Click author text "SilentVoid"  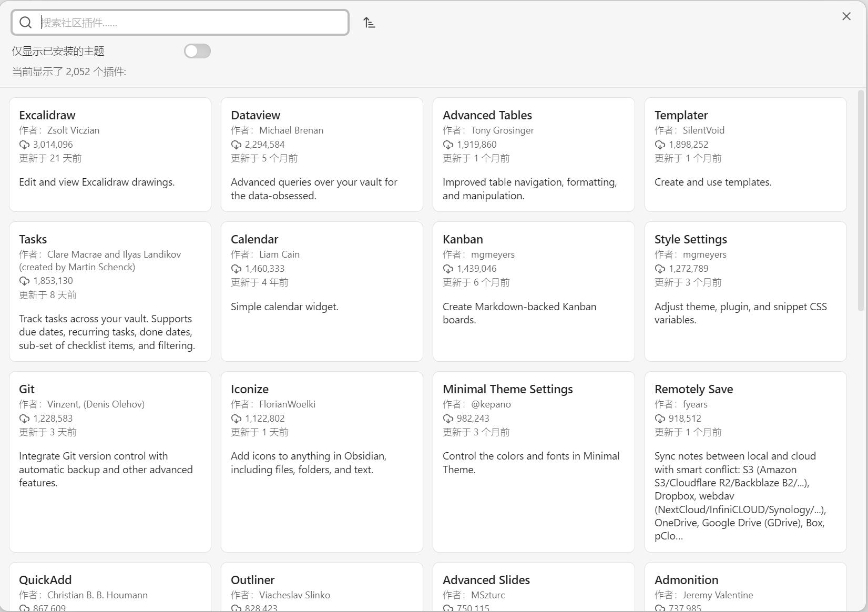[x=703, y=130]
